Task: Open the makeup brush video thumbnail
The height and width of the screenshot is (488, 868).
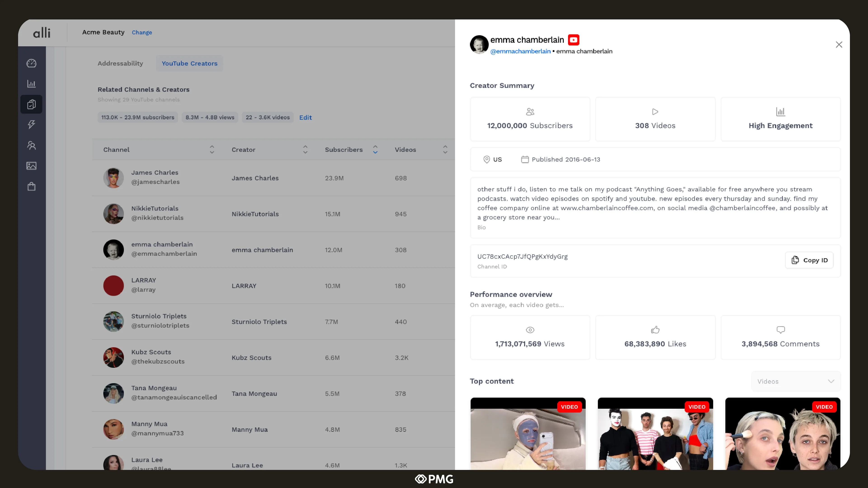Action: [783, 434]
